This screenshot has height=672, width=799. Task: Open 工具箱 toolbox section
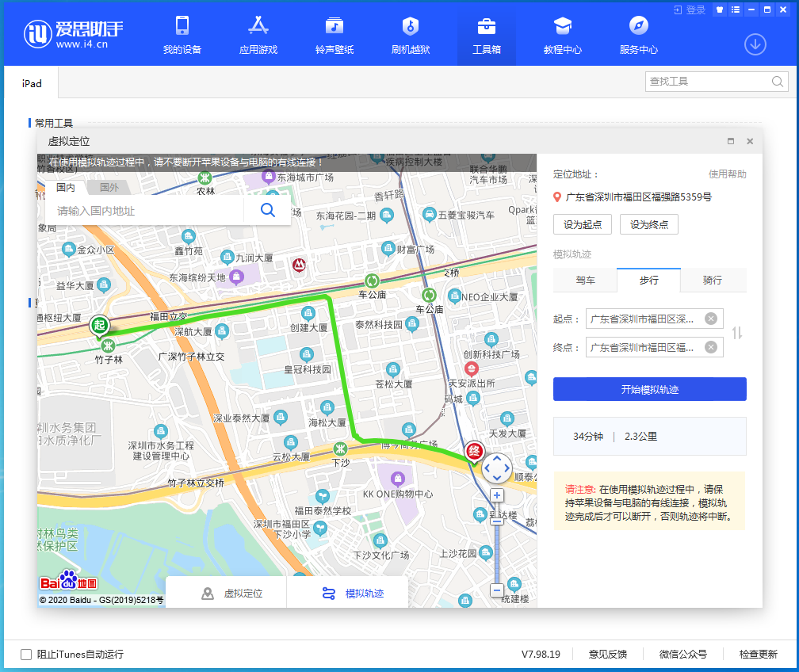pyautogui.click(x=487, y=35)
